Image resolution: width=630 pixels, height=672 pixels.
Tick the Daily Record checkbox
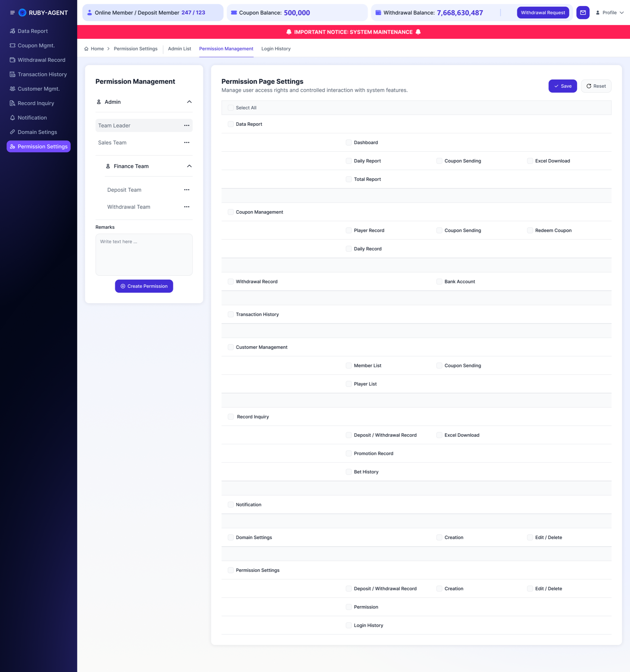pos(349,249)
